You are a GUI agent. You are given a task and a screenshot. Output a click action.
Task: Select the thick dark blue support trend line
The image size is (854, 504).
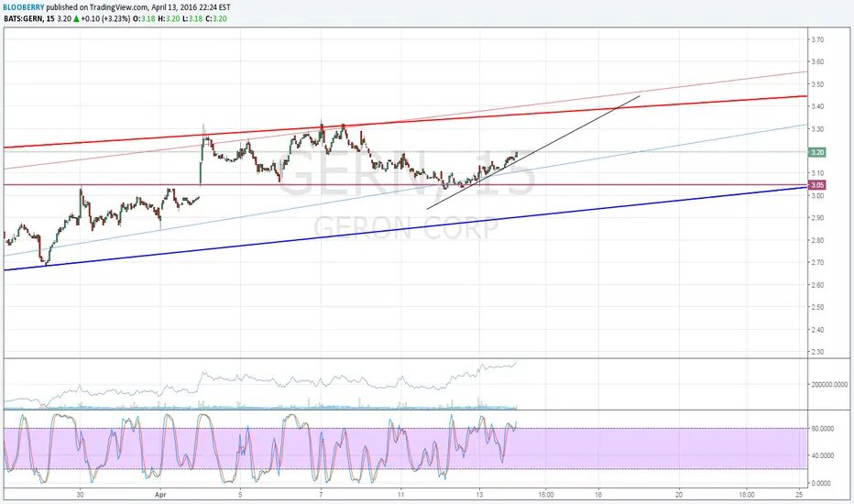406,229
